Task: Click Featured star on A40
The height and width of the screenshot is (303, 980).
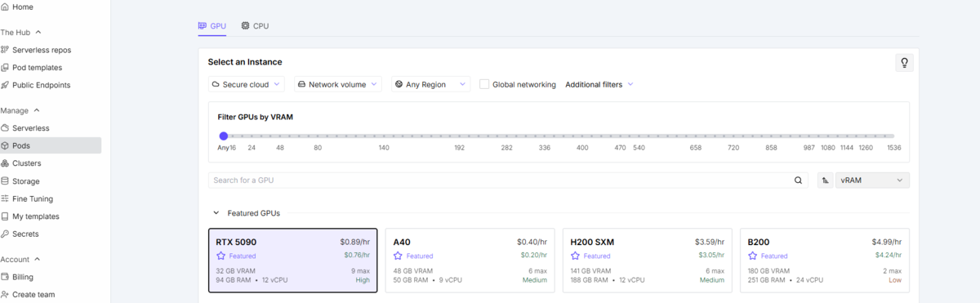Action: [x=398, y=256]
